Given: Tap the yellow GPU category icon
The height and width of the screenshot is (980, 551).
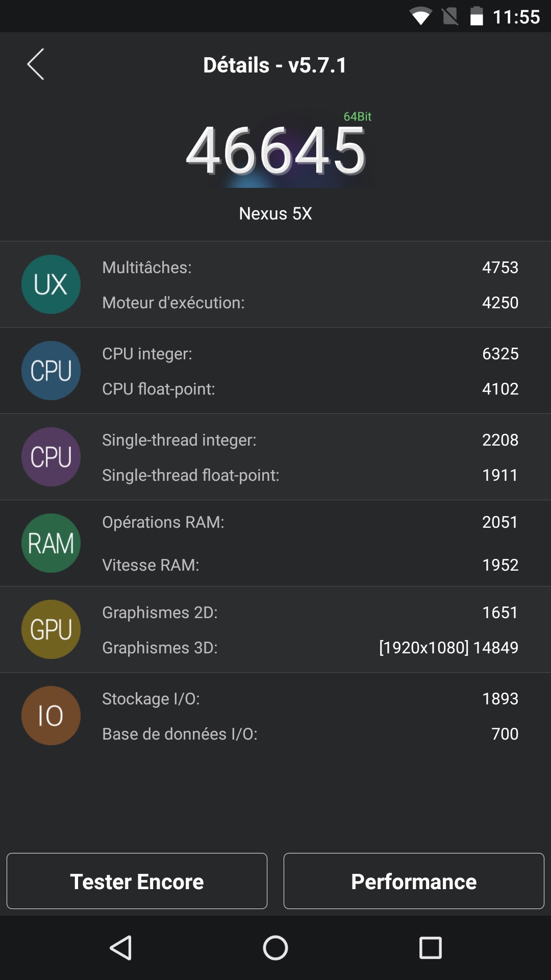Looking at the screenshot, I should [x=51, y=629].
